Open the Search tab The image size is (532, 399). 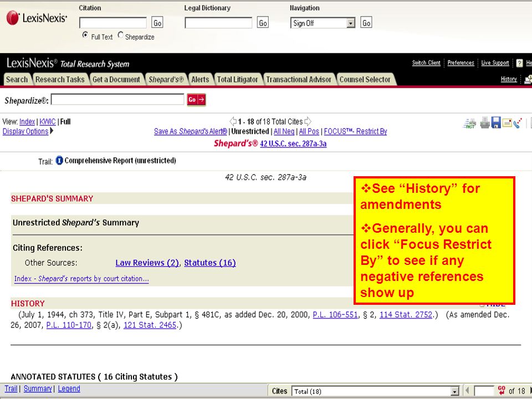[17, 79]
